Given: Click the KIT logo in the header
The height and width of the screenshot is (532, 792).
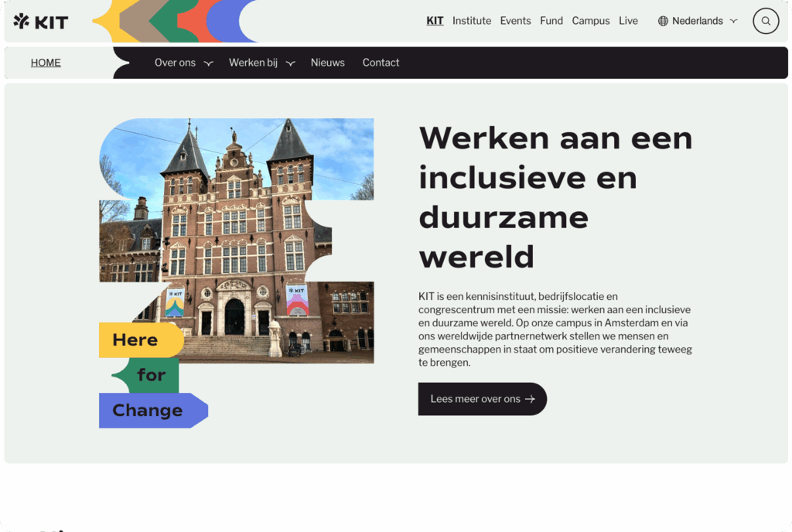Looking at the screenshot, I should pos(40,21).
